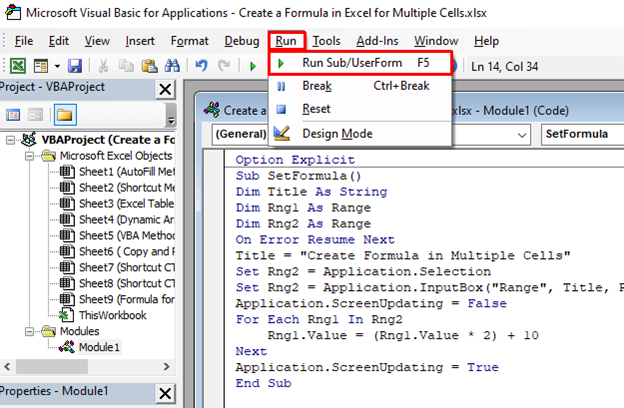Choose Design Mode from Run menu

336,134
